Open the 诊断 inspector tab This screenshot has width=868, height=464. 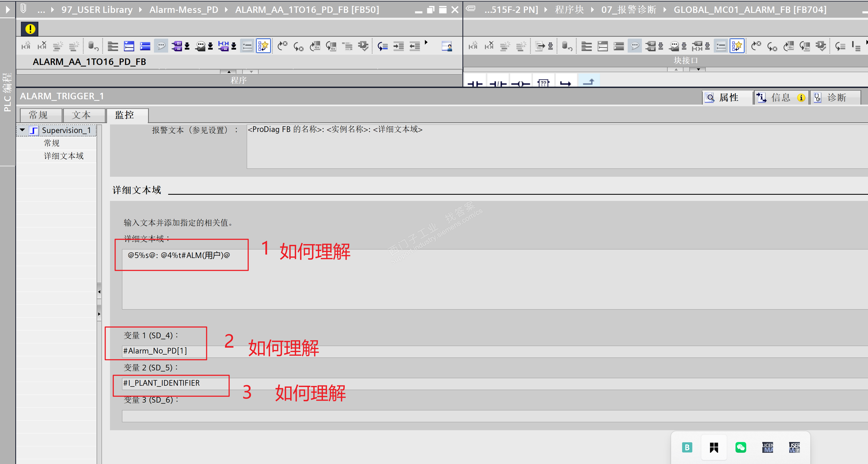tap(836, 97)
